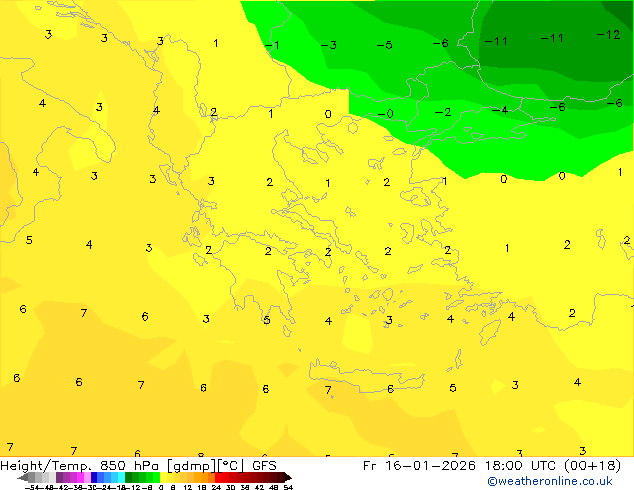Click the -12 temperature value on the map
The width and height of the screenshot is (634, 490).
click(x=608, y=35)
